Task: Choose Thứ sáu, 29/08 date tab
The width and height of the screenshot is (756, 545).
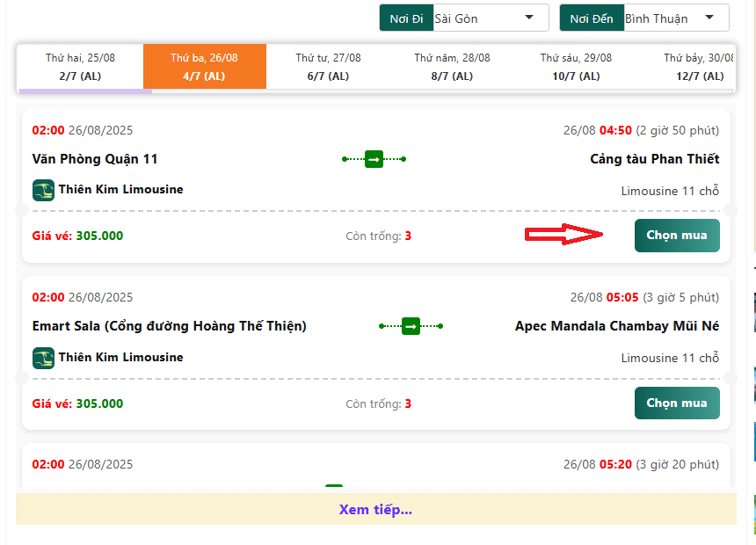Action: pyautogui.click(x=576, y=67)
